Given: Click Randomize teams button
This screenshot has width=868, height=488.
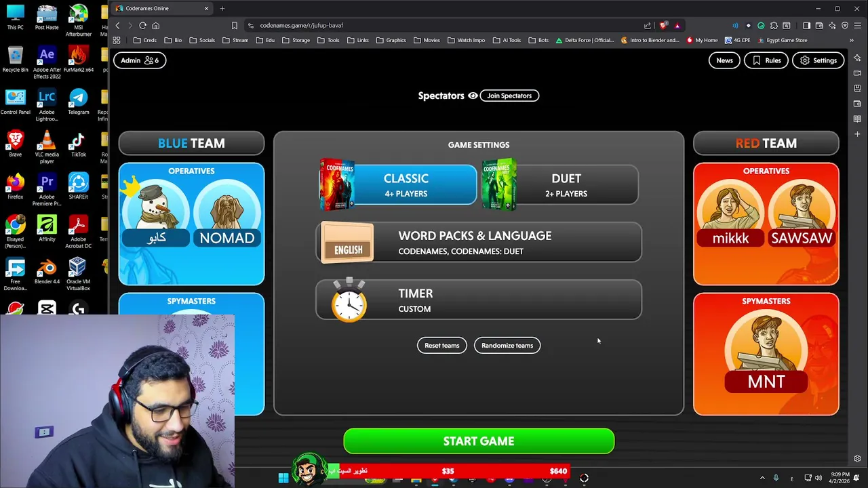Looking at the screenshot, I should pos(507,346).
